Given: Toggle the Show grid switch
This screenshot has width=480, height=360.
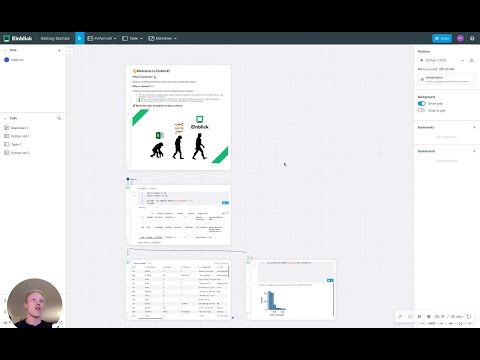Looking at the screenshot, I should 422,103.
